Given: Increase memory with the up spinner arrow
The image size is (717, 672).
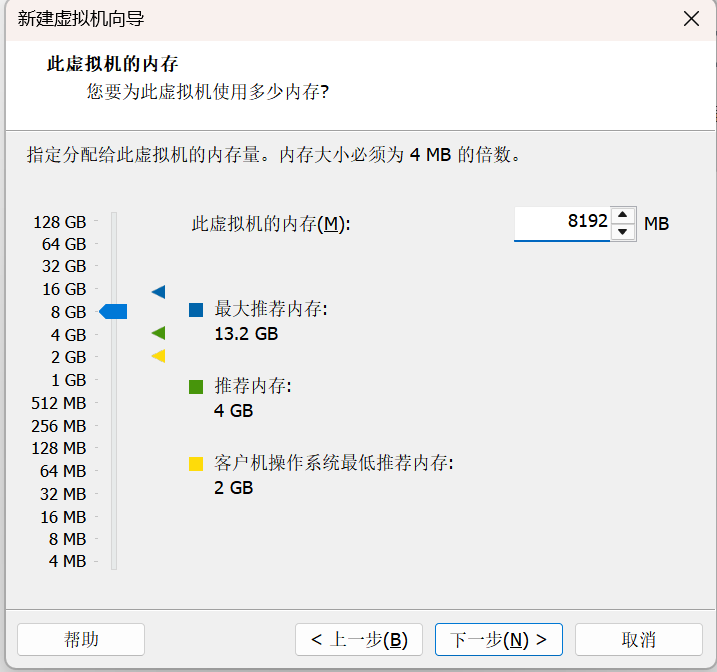Looking at the screenshot, I should coord(623,214).
